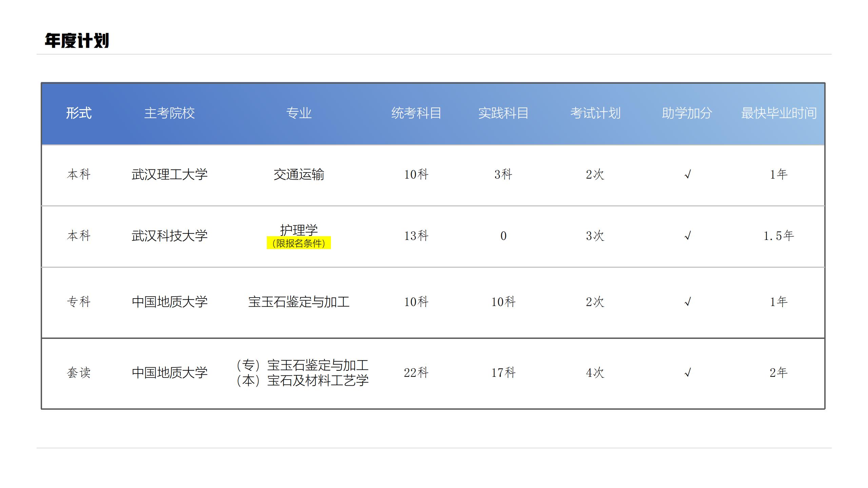
Task: Click the 考试计划 column header
Action: pyautogui.click(x=595, y=113)
